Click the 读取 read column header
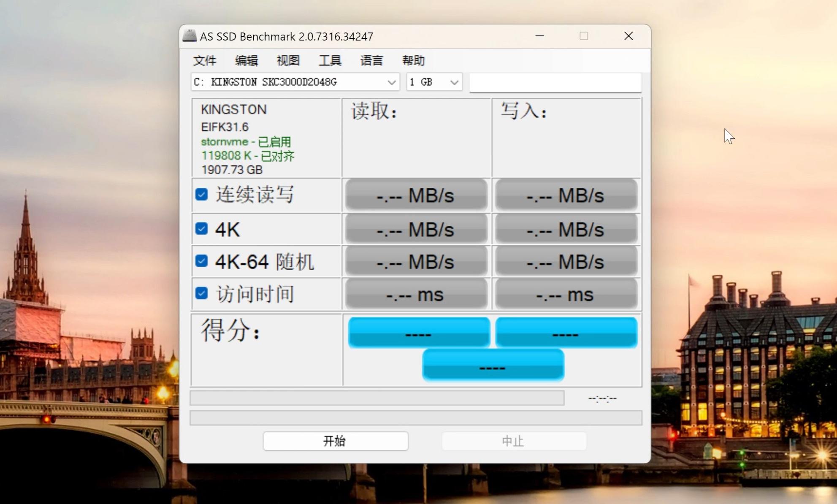Screen dimensions: 837x504 374,111
